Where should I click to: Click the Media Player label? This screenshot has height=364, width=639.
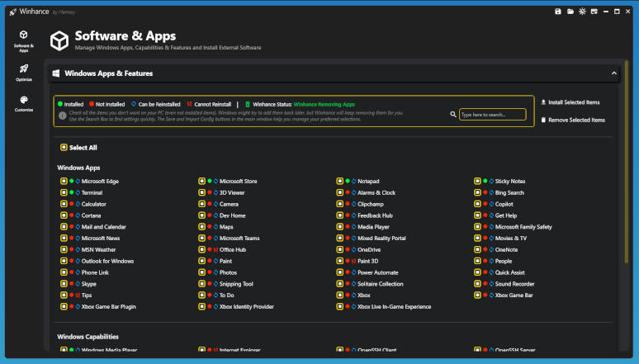(x=373, y=227)
